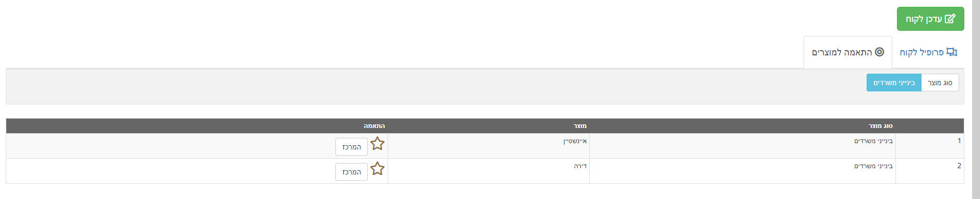Screen dimensions: 980x199
Task: Click the profile icon next to פרופיל לקוח
Action: 952,52
